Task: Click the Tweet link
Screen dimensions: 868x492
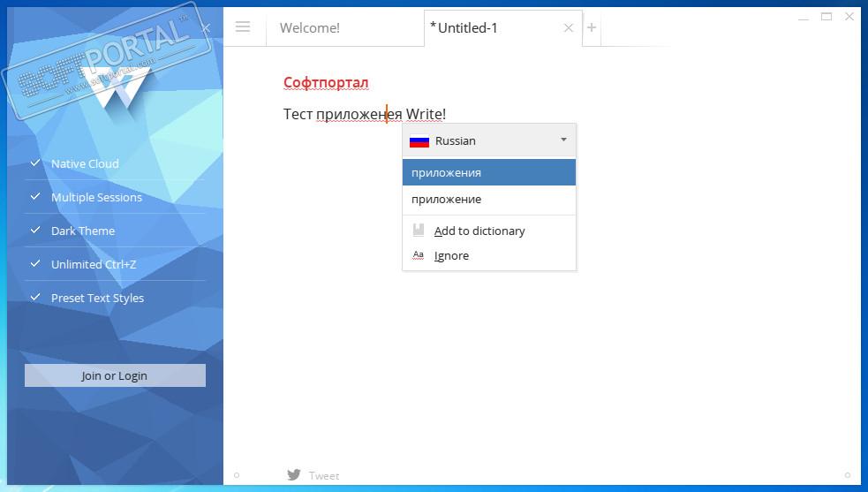Action: tap(324, 476)
